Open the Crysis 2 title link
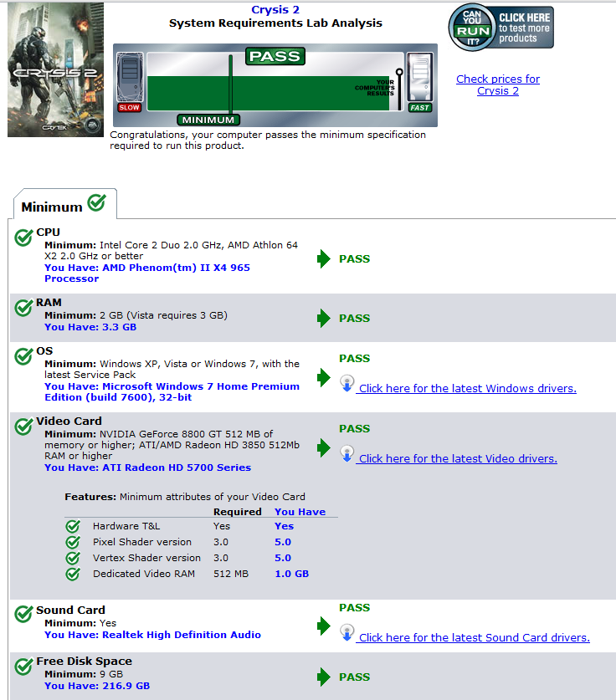Screen dimensions: 616x700 click(275, 10)
